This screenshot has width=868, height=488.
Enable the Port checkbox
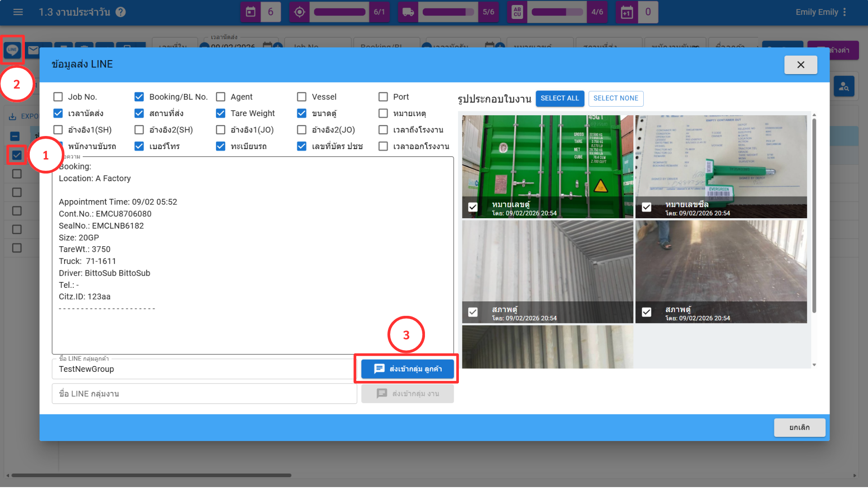click(x=383, y=97)
